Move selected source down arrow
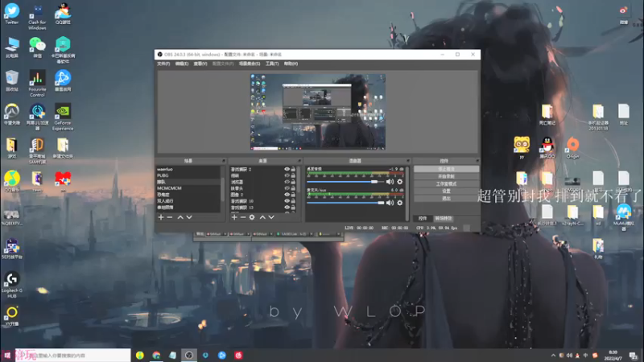The height and width of the screenshot is (362, 644). coord(271,217)
